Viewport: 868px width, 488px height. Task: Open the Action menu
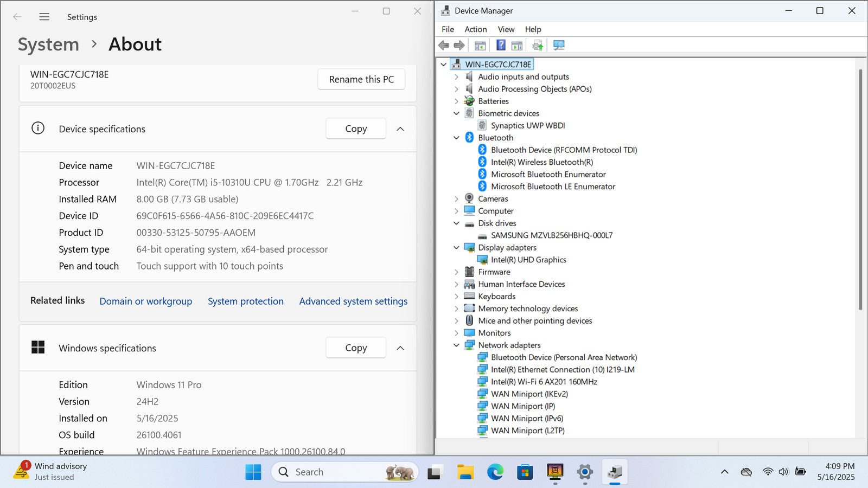[475, 29]
